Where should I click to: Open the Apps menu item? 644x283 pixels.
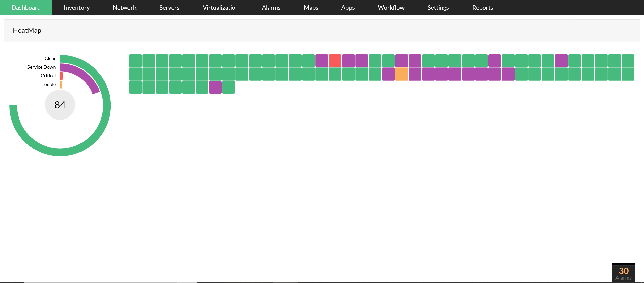348,8
